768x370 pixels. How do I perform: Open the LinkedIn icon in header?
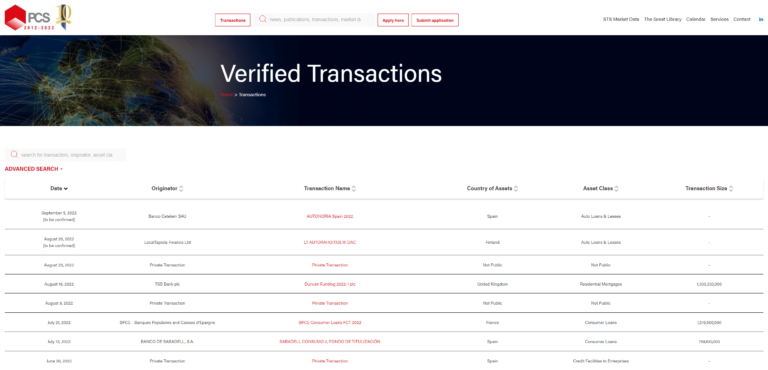[x=761, y=20]
